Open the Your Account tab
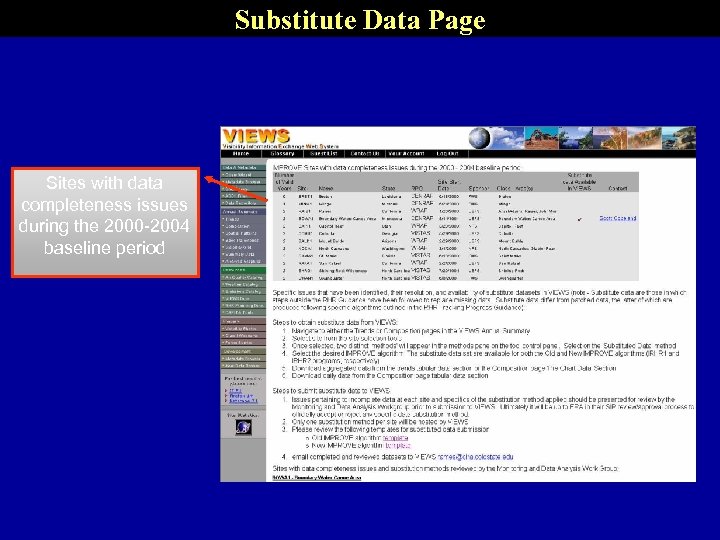The image size is (720, 540). click(x=406, y=154)
